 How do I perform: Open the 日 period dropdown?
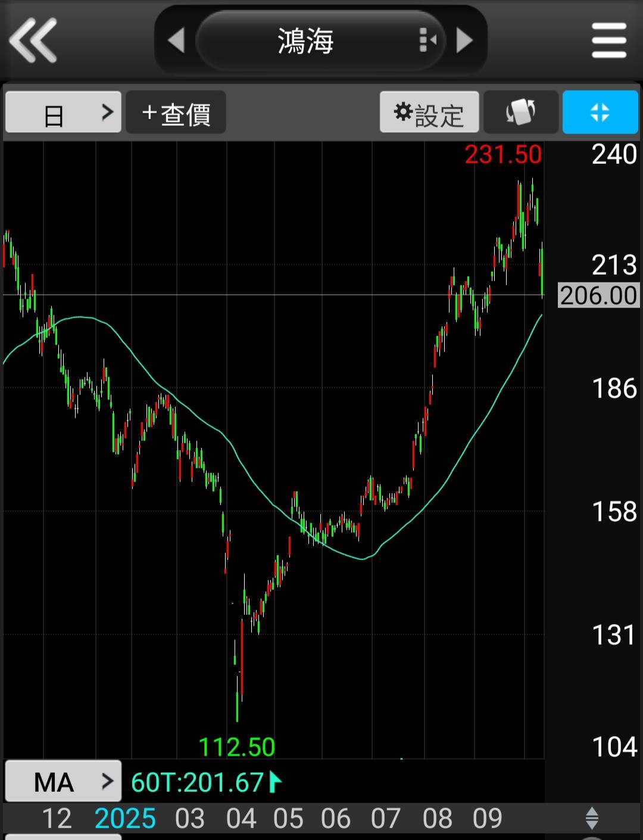63,112
